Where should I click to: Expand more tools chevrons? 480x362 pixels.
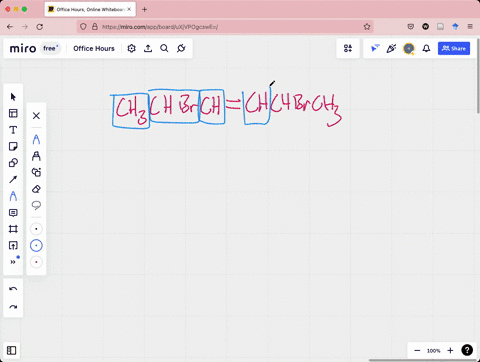pyautogui.click(x=13, y=262)
